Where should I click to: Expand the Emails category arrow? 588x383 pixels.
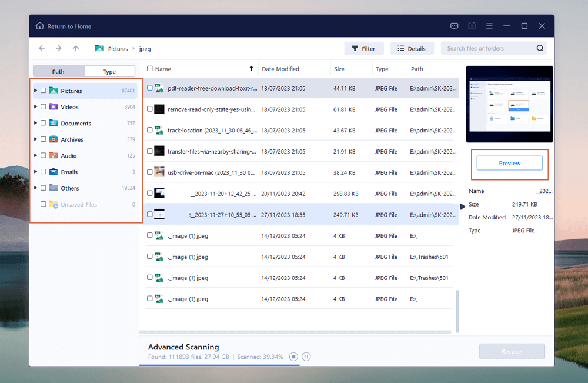[x=35, y=172]
